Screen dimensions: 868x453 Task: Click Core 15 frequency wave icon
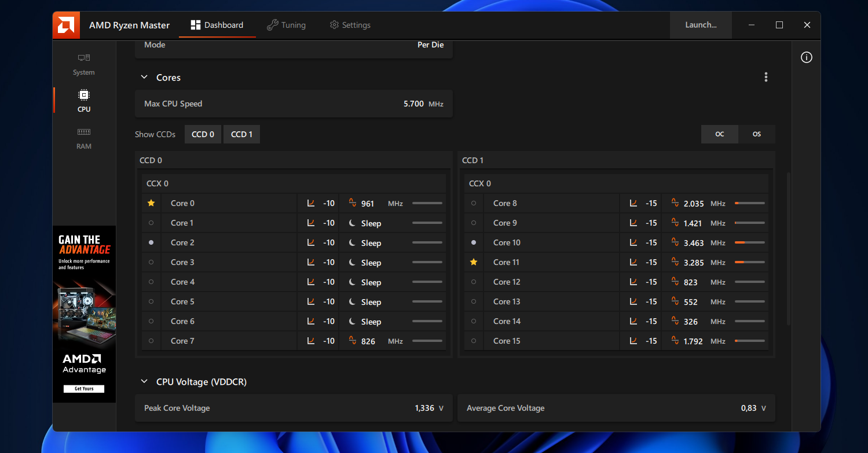tap(675, 341)
